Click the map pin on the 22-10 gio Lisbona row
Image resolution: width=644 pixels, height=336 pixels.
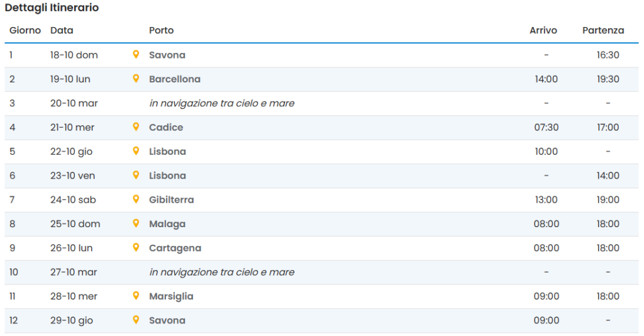pyautogui.click(x=136, y=151)
